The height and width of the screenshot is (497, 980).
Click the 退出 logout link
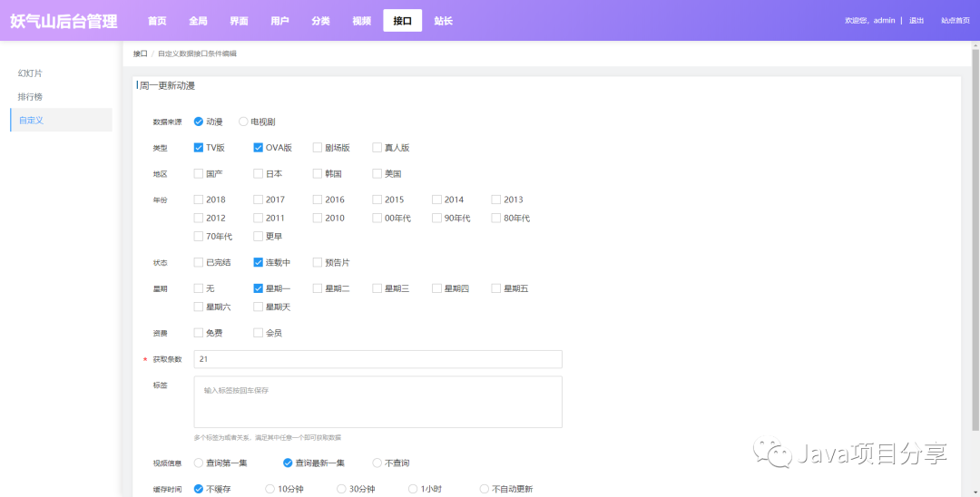(x=916, y=21)
